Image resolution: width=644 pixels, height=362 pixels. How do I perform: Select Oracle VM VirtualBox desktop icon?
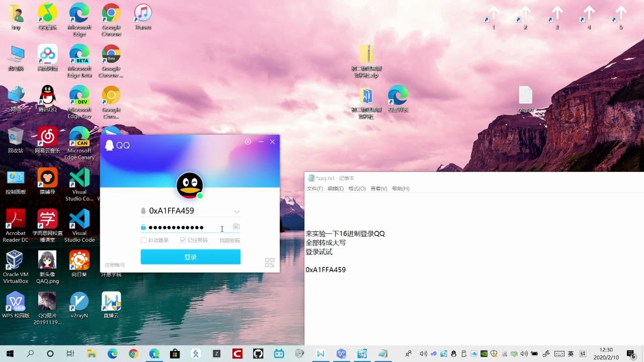point(16,267)
